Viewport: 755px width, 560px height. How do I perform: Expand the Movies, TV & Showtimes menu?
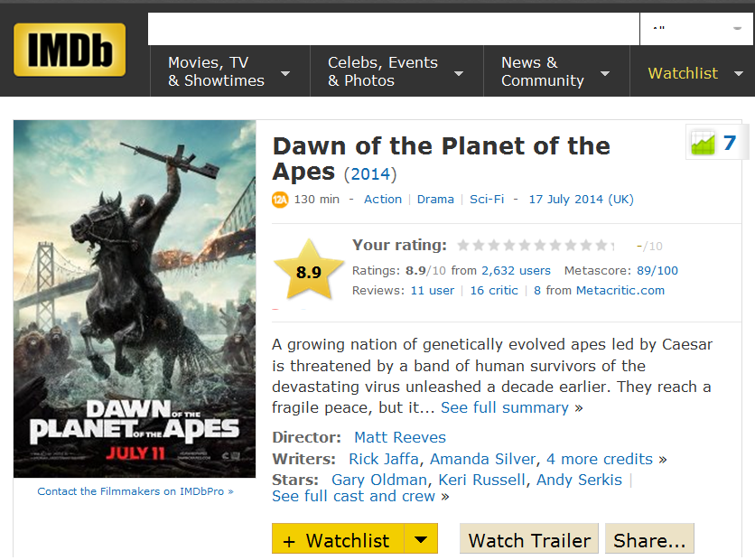point(229,72)
